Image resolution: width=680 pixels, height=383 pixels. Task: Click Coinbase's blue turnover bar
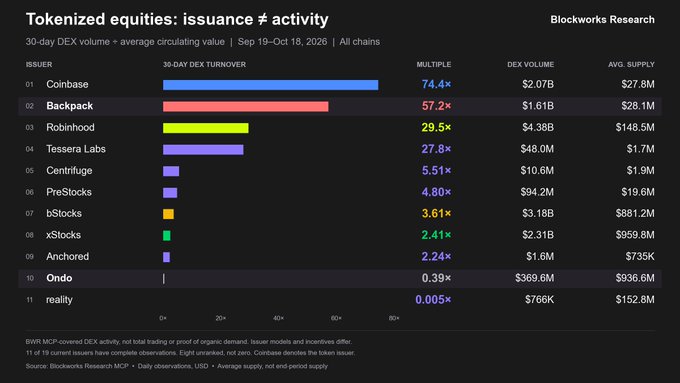point(271,85)
